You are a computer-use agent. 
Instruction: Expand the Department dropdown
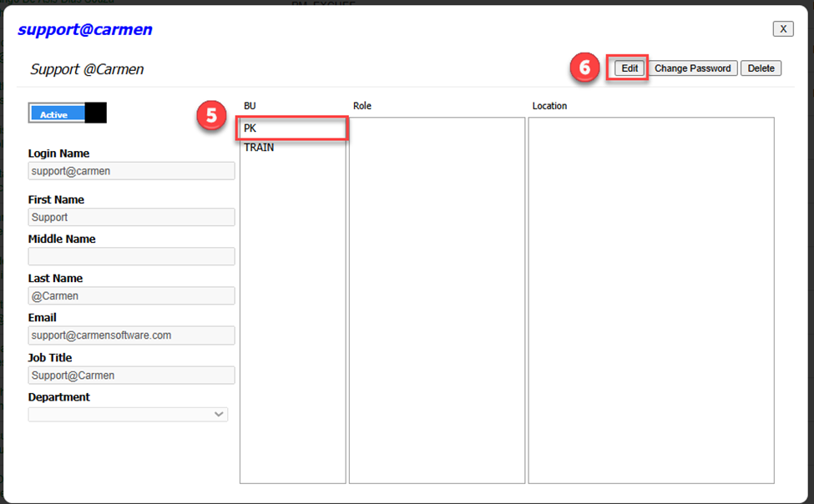pyautogui.click(x=128, y=414)
